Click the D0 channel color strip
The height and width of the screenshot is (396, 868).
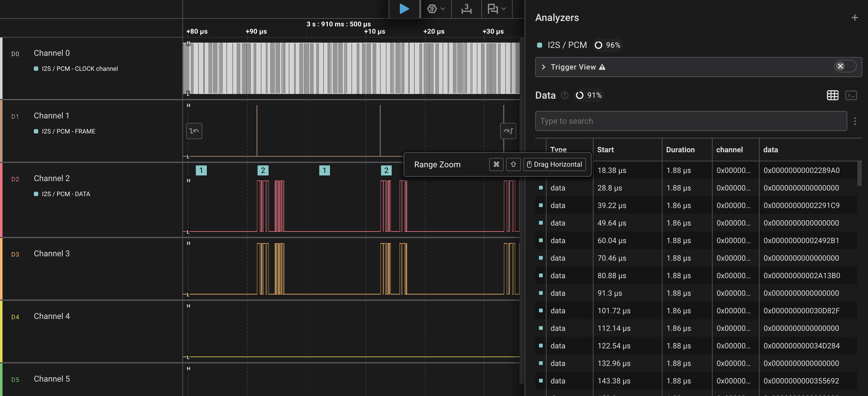(1, 68)
